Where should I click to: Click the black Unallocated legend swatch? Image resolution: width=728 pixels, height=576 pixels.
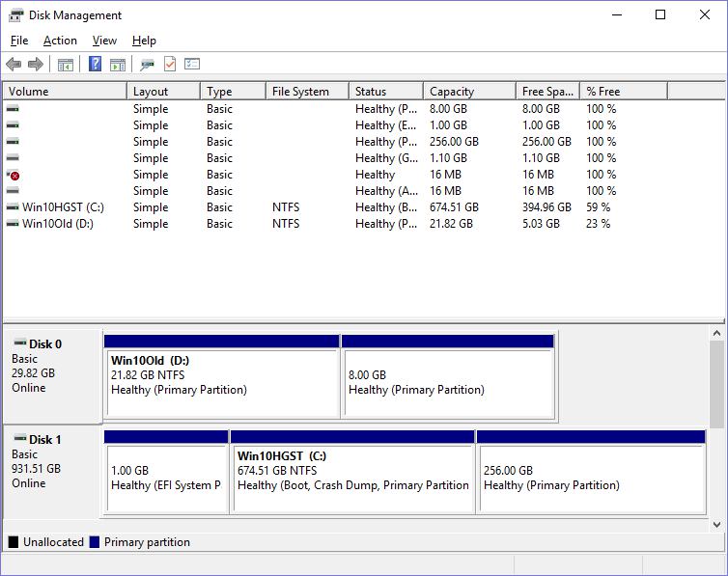click(14, 542)
